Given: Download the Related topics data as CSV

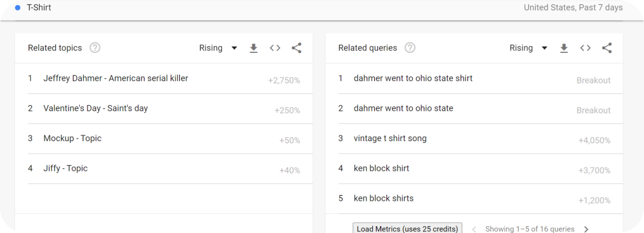Looking at the screenshot, I should coord(254,48).
